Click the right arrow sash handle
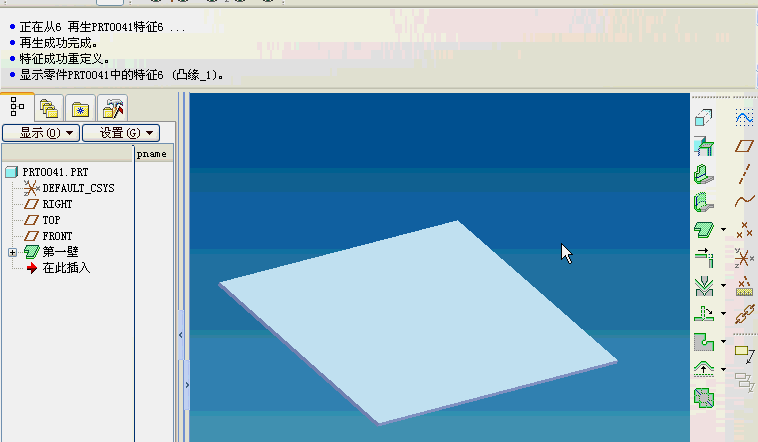Screen dimensions: 758x442 [x=187, y=385]
